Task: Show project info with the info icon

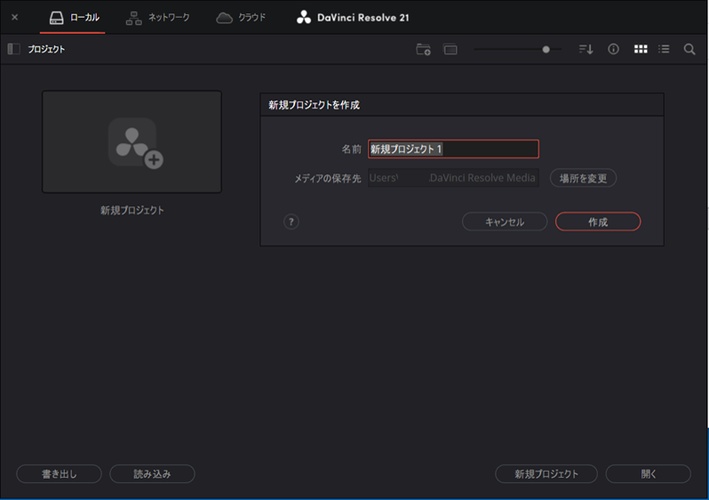Action: [x=613, y=49]
